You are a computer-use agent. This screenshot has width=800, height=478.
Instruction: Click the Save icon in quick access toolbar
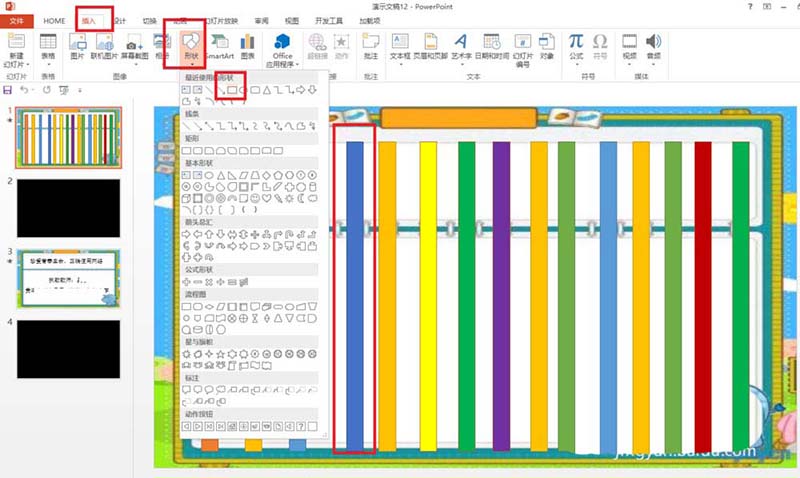click(x=7, y=90)
